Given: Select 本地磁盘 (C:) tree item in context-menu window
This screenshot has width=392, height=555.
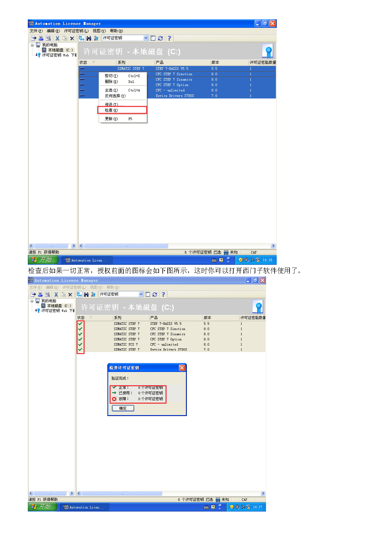Looking at the screenshot, I should coord(58,50).
